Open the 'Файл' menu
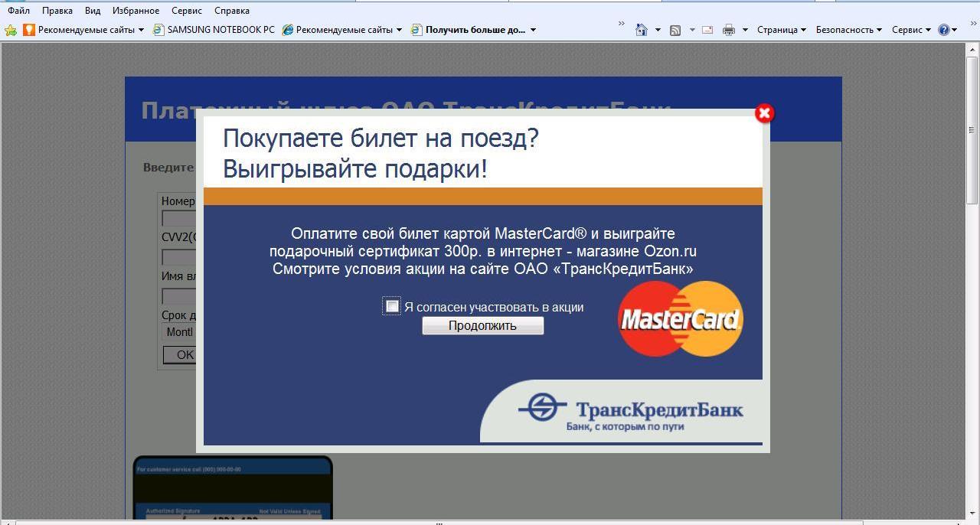Screen dimensions: 980x525 tap(18, 11)
